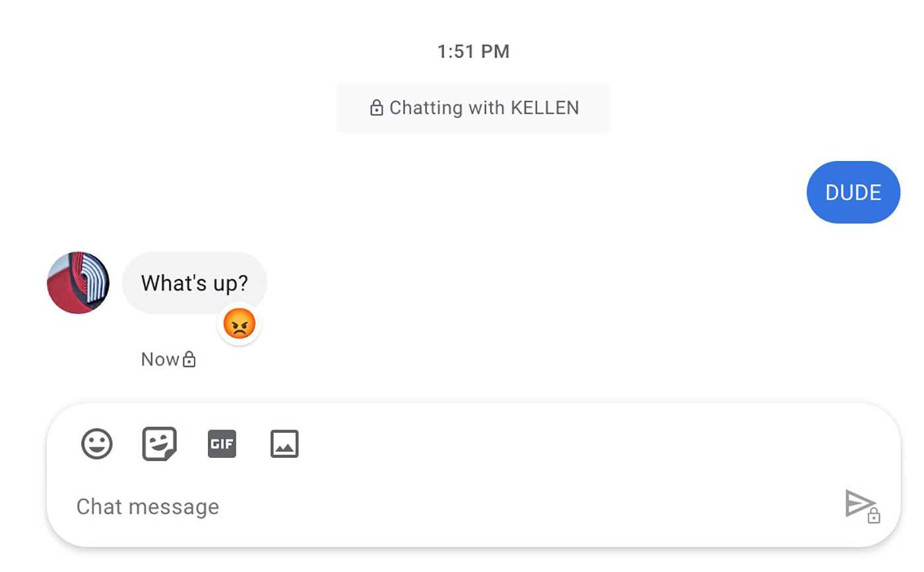Screen dimensions: 924x572
Task: Click the "Now" message timestamp
Action: [160, 360]
